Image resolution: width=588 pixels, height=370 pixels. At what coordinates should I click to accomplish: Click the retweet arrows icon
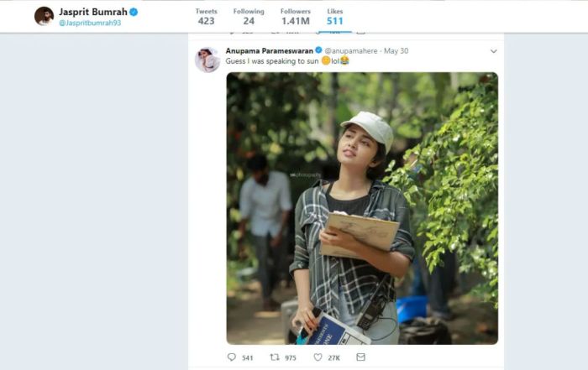[275, 357]
